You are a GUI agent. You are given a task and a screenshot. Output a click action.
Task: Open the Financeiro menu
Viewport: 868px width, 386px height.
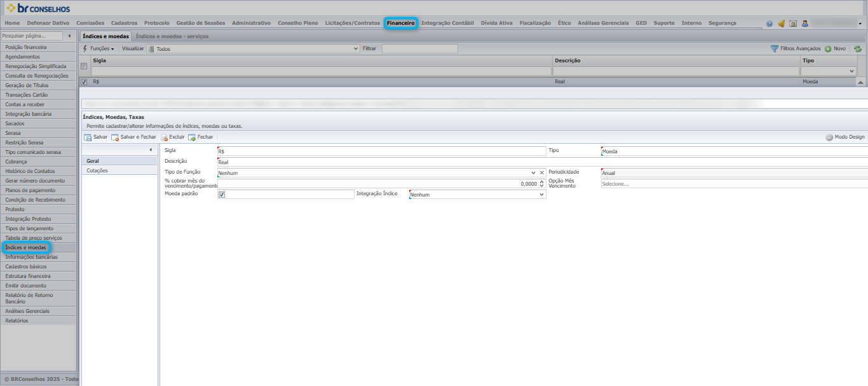(x=400, y=23)
